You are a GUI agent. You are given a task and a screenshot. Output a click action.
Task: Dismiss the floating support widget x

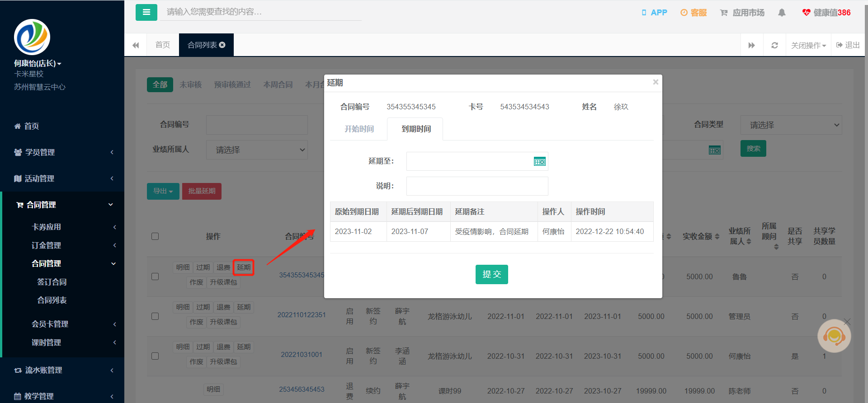coord(847,322)
